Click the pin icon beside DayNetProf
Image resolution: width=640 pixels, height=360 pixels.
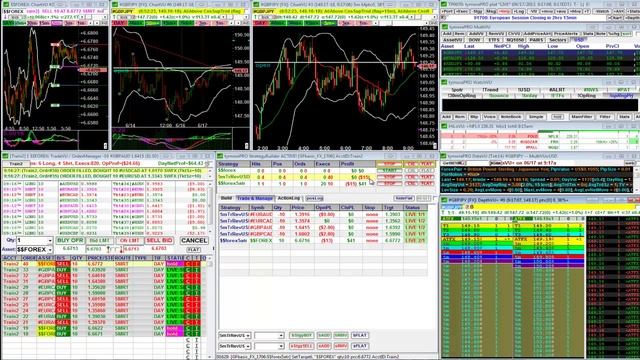[x=207, y=163]
